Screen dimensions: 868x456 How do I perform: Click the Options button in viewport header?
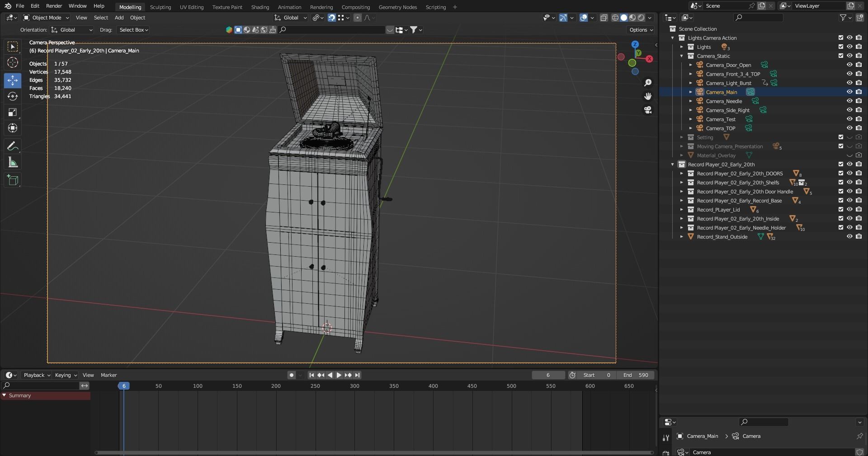pos(641,30)
